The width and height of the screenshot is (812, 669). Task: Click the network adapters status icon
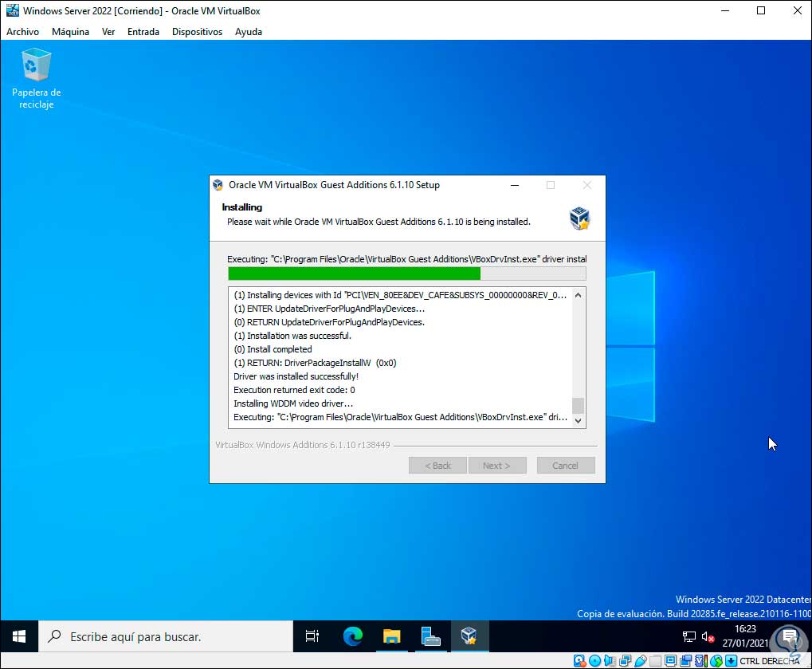tap(625, 661)
